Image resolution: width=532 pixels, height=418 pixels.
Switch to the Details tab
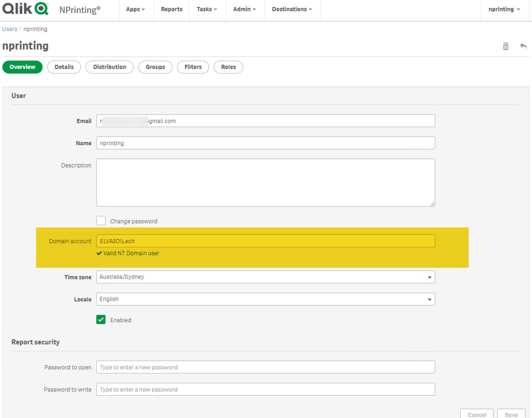click(x=64, y=67)
